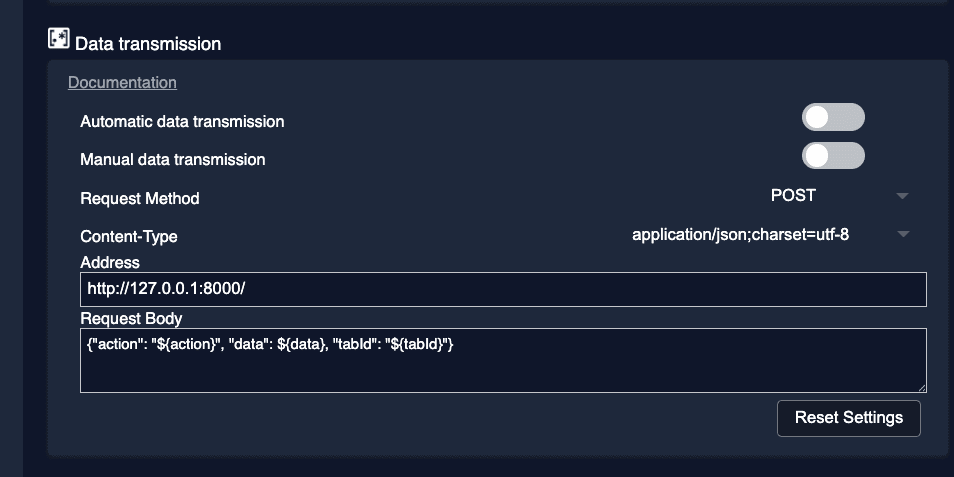Click the Manual data transmission label
The image size is (954, 477).
click(173, 159)
